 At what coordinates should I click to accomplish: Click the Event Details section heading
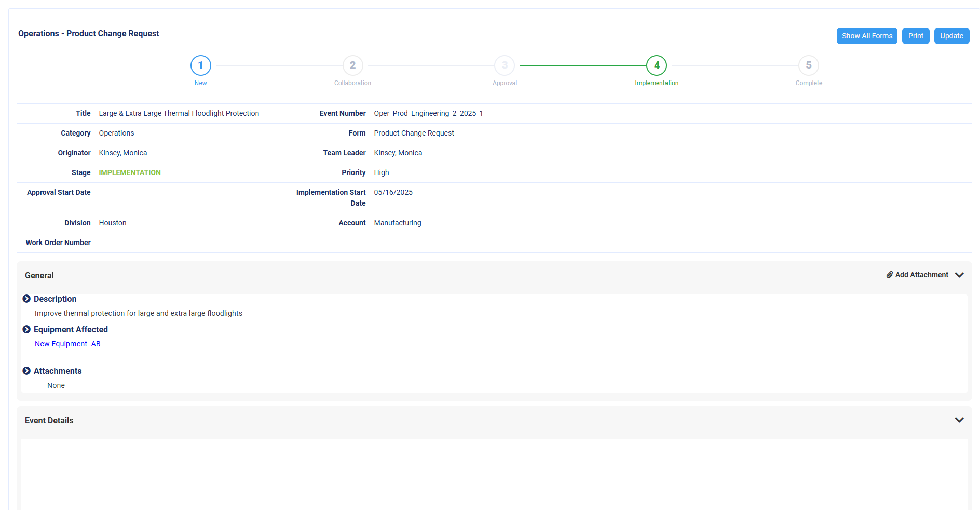(x=49, y=420)
